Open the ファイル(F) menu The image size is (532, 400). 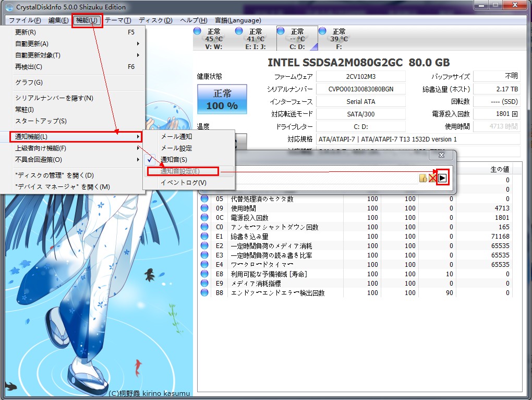pyautogui.click(x=25, y=20)
